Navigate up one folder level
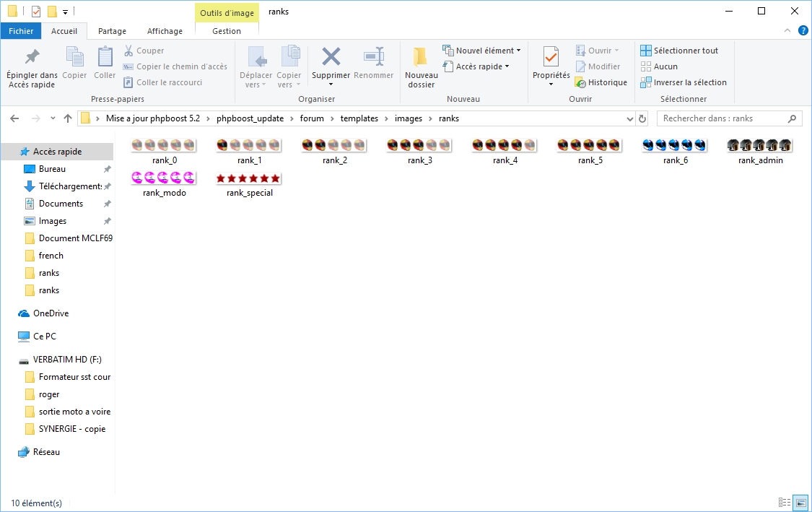The height and width of the screenshot is (512, 812). tap(68, 118)
